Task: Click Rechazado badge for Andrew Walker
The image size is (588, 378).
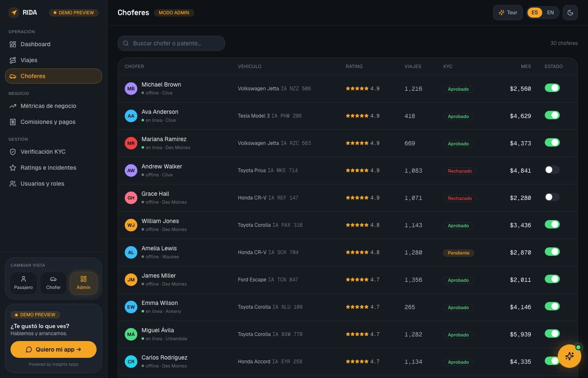Action: (x=459, y=171)
